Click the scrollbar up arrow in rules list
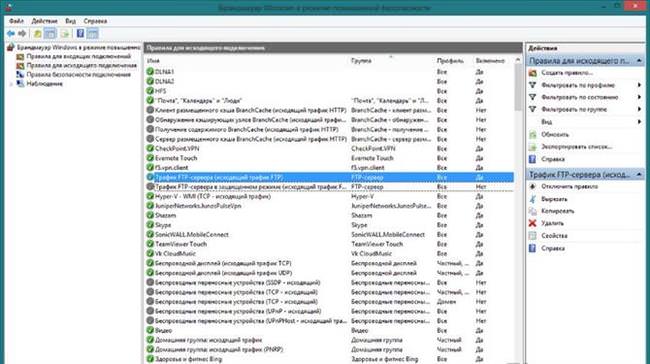Viewport: 650px width, 364px height. pos(518,61)
